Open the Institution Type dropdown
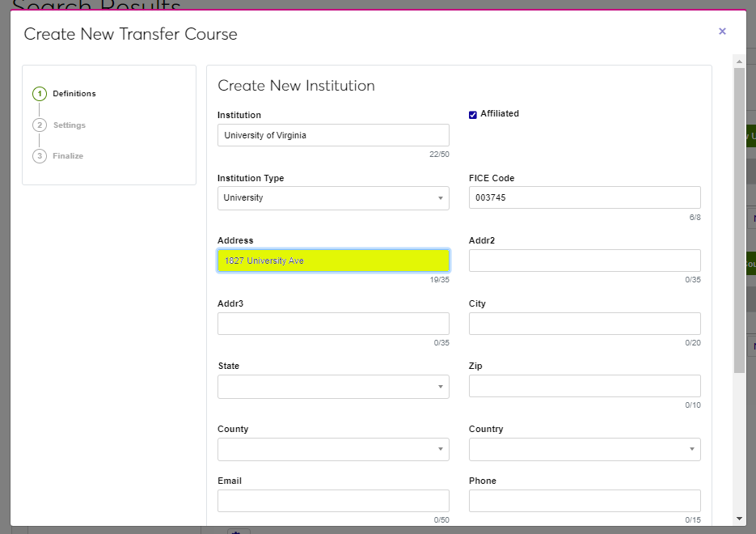Viewport: 756px width, 534px height. pyautogui.click(x=333, y=198)
